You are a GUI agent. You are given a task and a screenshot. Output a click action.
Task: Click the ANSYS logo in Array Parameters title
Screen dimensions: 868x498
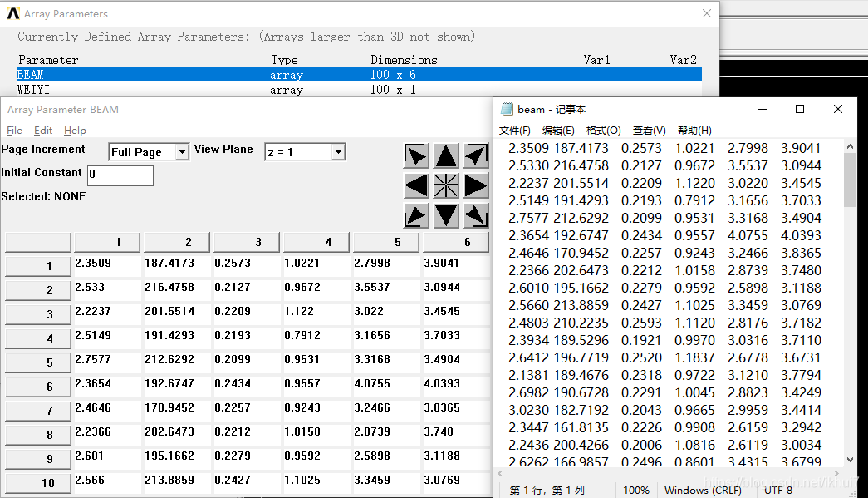pos(13,13)
